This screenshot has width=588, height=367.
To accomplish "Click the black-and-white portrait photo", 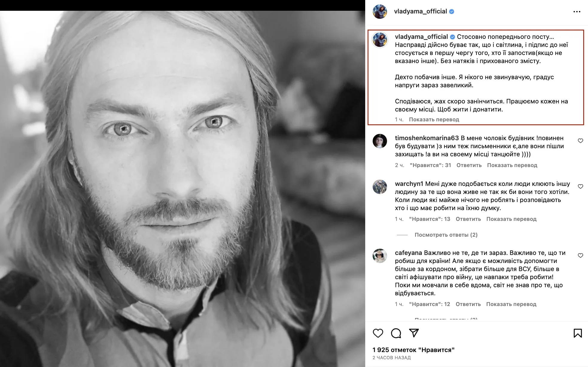I will click(182, 189).
